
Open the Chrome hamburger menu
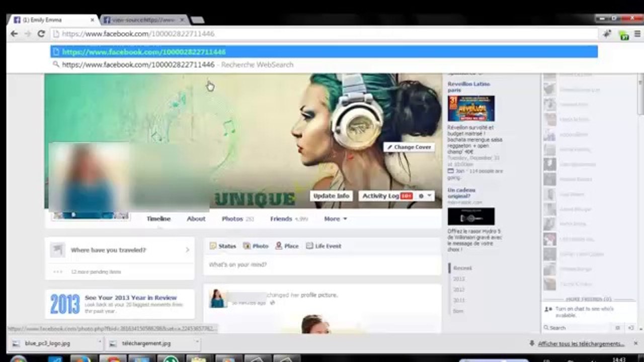coord(637,34)
